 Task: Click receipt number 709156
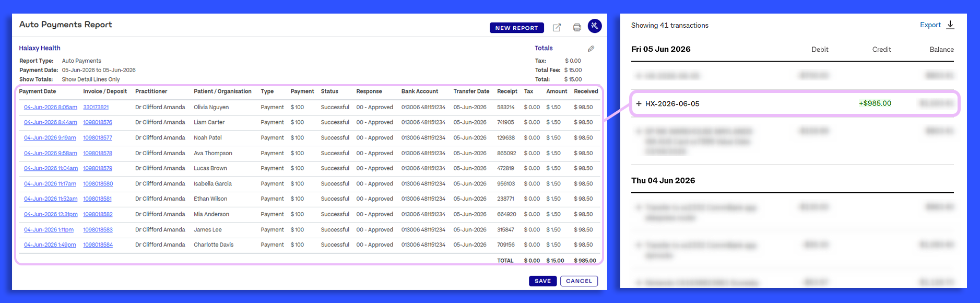point(506,245)
